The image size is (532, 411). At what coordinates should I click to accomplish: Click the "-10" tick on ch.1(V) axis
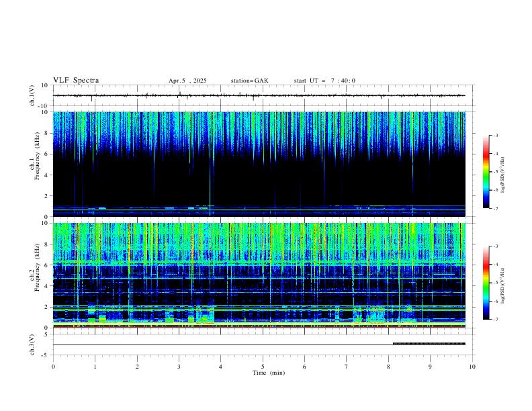pyautogui.click(x=43, y=106)
